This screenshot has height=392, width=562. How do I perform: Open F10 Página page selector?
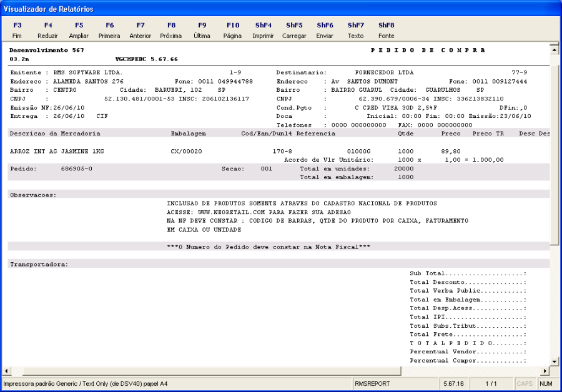(x=232, y=31)
